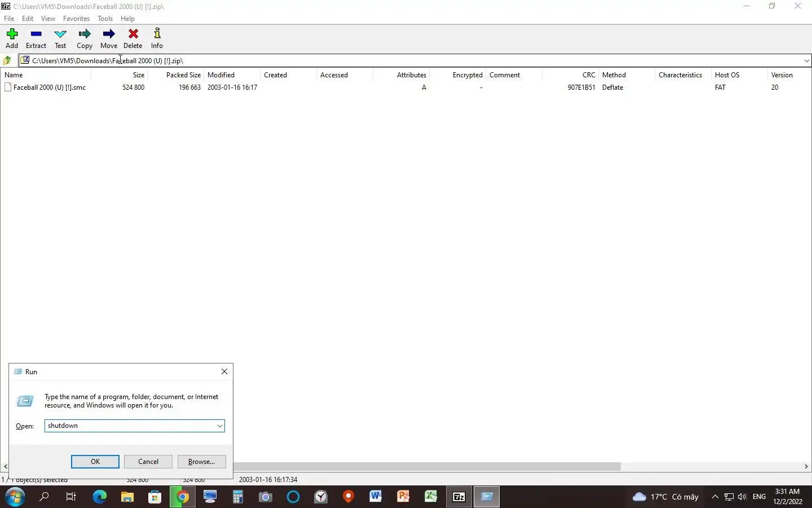Open the maps pin app on taskbar
The image size is (812, 508).
click(x=348, y=497)
